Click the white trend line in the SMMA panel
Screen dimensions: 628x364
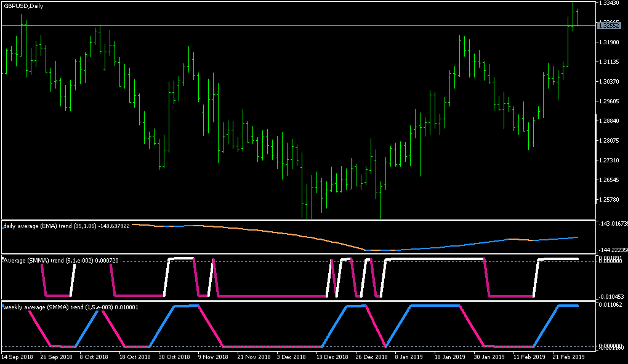tap(182, 258)
